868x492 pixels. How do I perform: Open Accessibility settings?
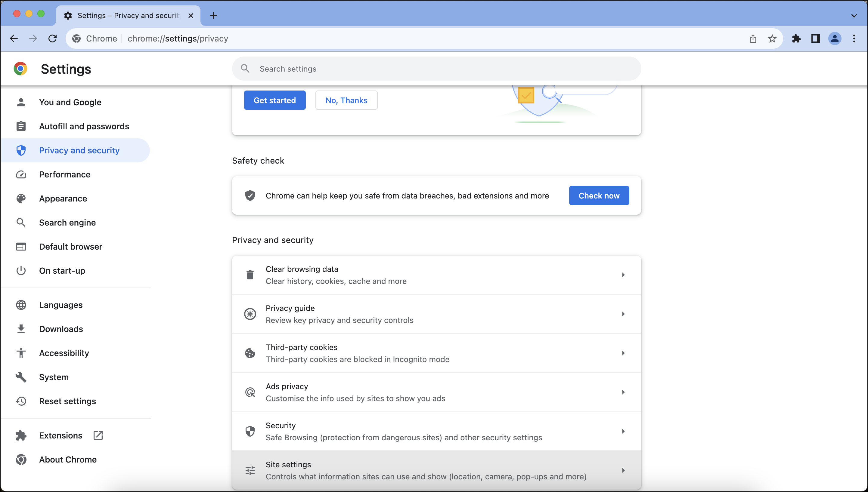pos(76,353)
